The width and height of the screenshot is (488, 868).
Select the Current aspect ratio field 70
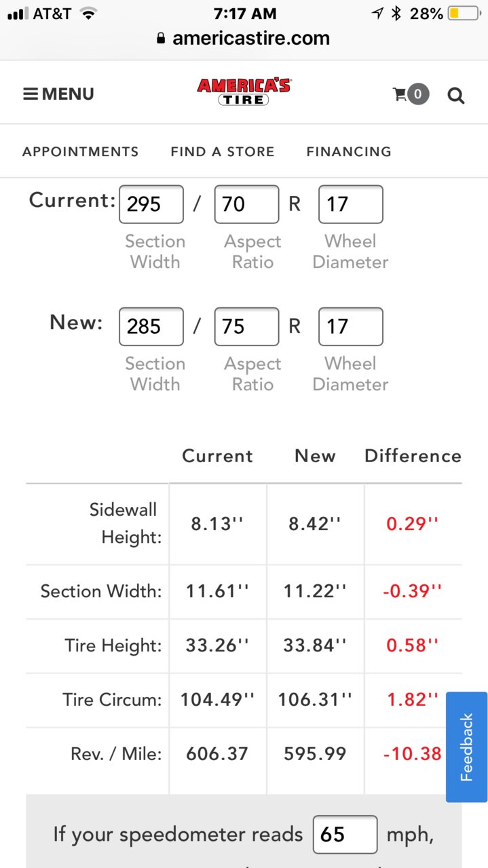(246, 204)
